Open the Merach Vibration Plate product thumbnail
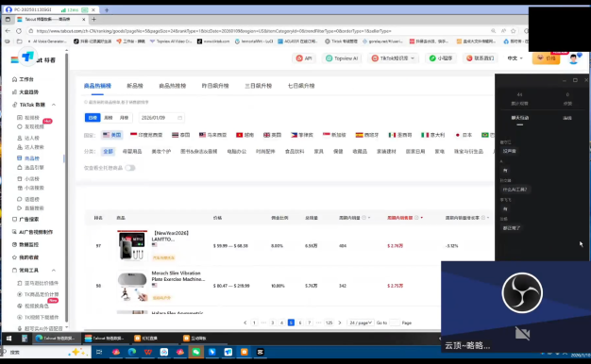591x364 pixels. pyautogui.click(x=132, y=286)
